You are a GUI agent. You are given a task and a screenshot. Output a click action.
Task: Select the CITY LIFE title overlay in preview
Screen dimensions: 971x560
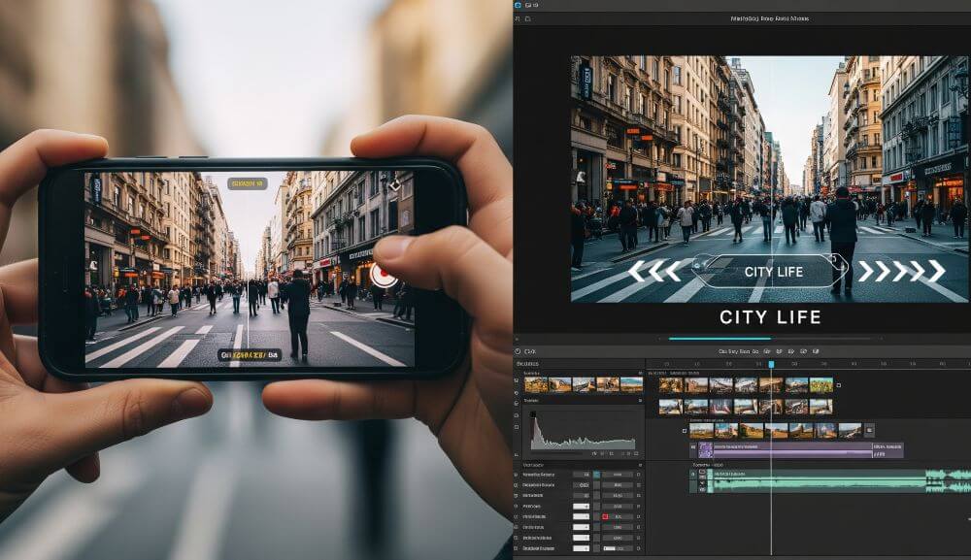[772, 272]
